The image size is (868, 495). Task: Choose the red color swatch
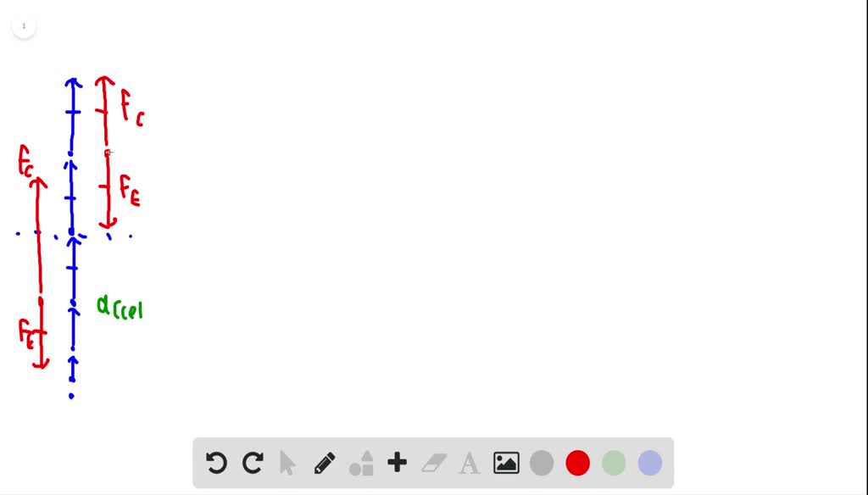(577, 463)
